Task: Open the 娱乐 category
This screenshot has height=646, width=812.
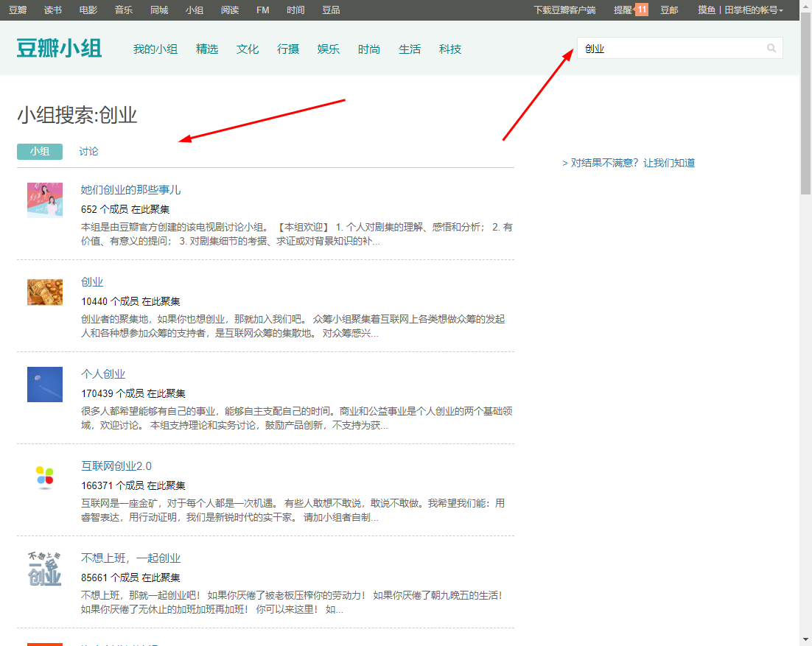Action: [329, 49]
